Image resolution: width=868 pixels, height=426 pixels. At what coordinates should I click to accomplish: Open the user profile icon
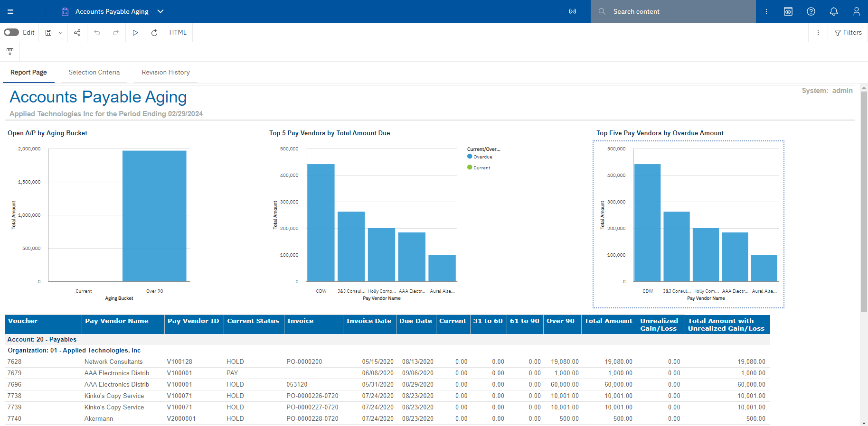pyautogui.click(x=856, y=11)
